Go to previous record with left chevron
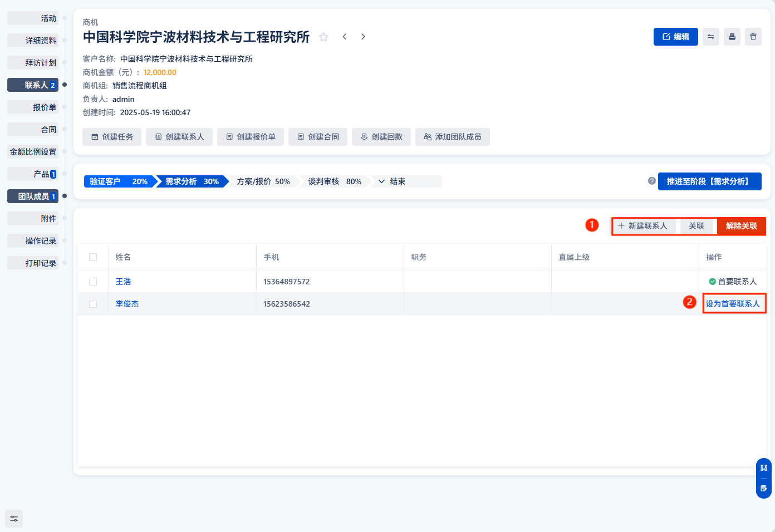775x532 pixels. [x=345, y=37]
